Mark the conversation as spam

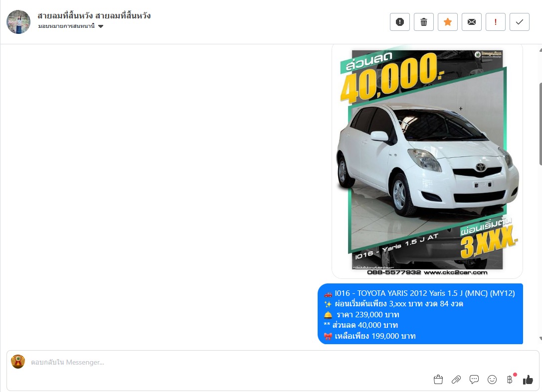click(x=400, y=22)
